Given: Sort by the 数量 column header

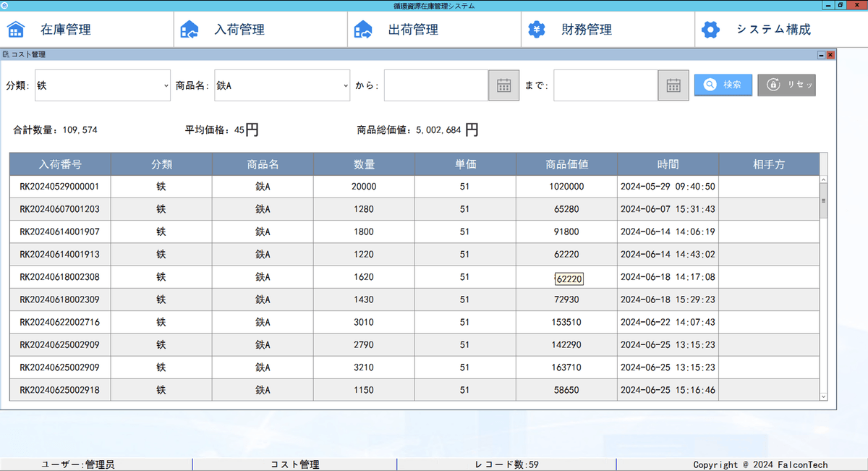Looking at the screenshot, I should tap(364, 164).
